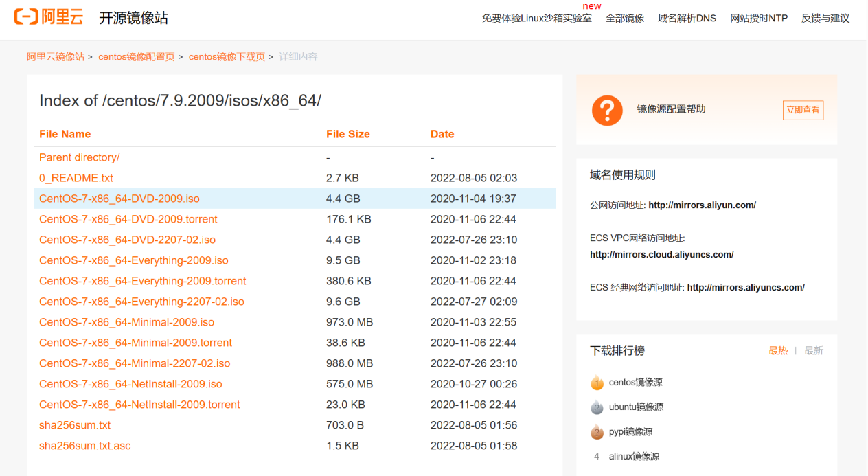The height and width of the screenshot is (476, 868).
Task: Download CentOS-7-x86_64-Minimal-2009.torrent
Action: pos(135,343)
